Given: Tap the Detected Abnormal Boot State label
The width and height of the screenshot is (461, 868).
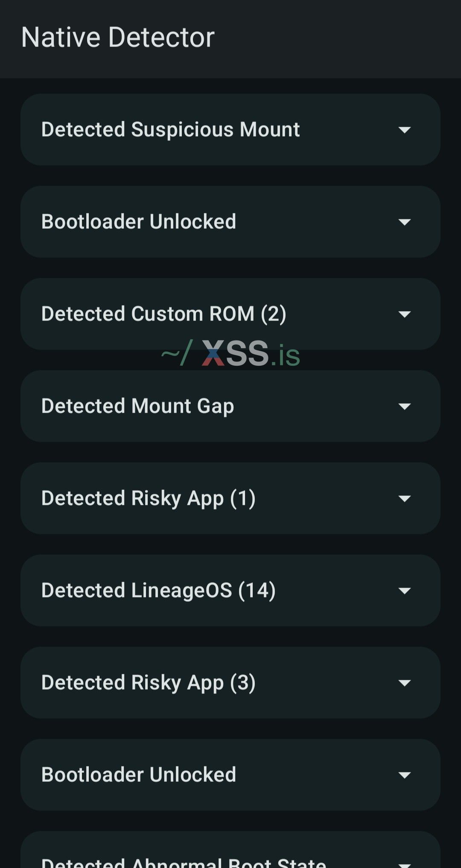Looking at the screenshot, I should (x=184, y=863).
